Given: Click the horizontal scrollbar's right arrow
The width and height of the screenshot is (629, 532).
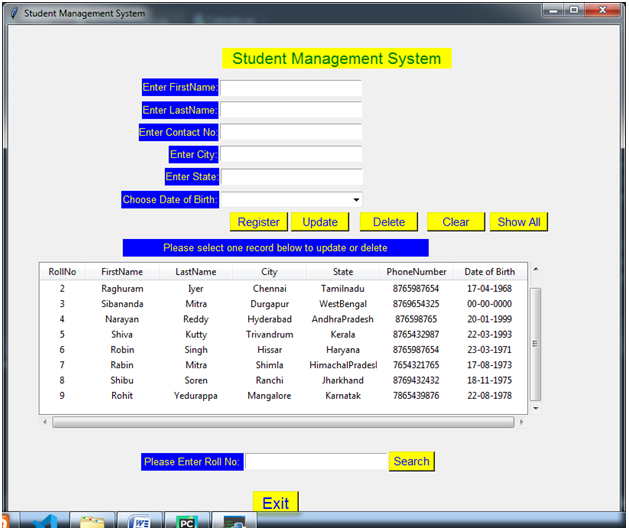Looking at the screenshot, I should 521,422.
